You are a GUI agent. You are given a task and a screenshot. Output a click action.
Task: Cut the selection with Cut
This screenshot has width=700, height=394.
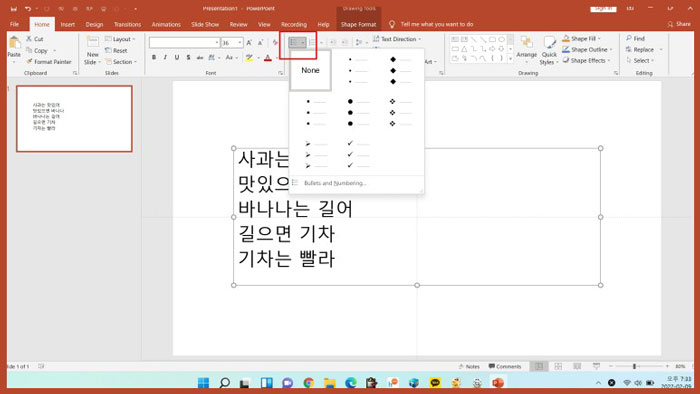tap(35, 39)
